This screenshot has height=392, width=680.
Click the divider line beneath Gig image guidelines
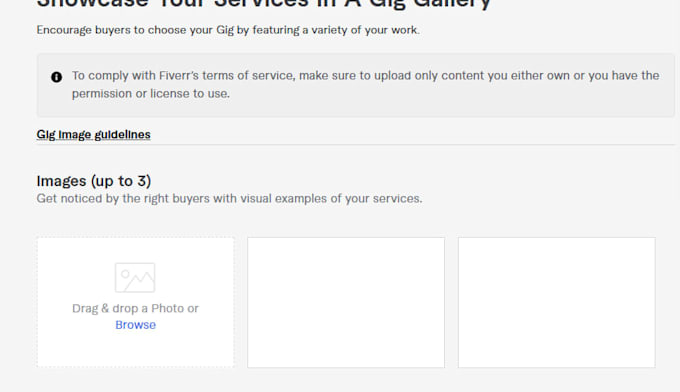click(356, 144)
